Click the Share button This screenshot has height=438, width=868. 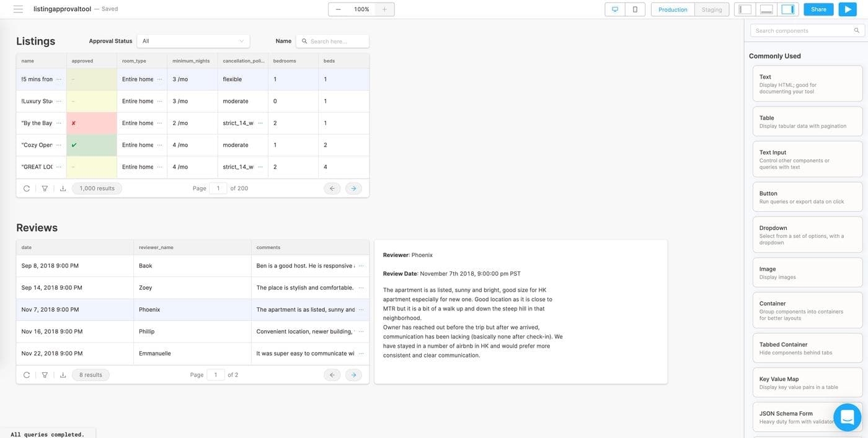click(x=818, y=9)
